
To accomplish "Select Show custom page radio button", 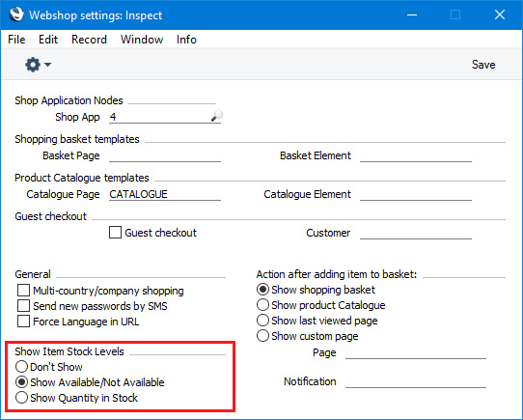I will point(262,336).
